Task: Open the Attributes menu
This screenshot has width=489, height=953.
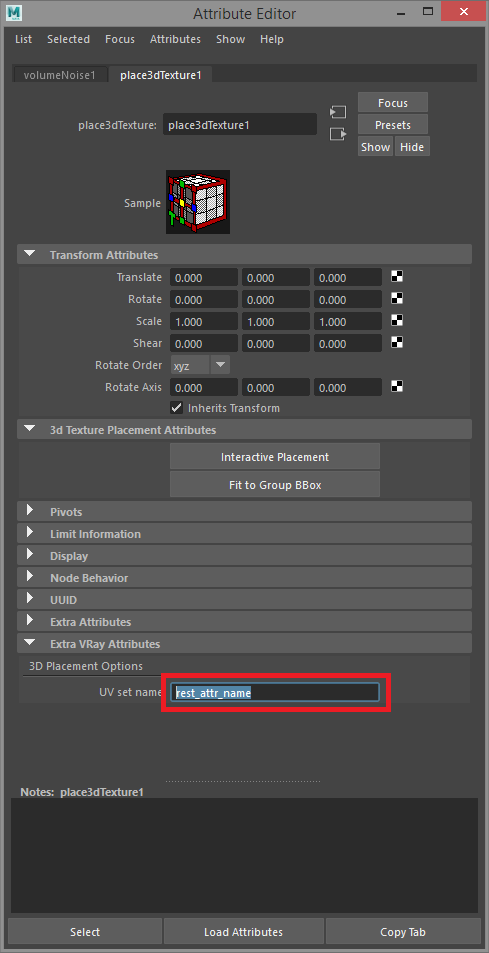Action: 175,39
